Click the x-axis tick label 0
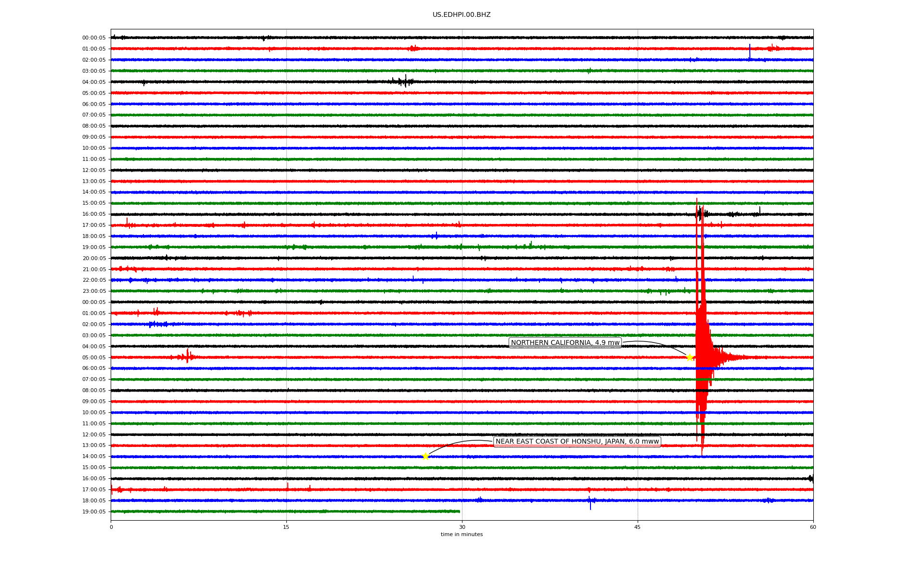Screen dimensions: 924x578 click(x=111, y=527)
